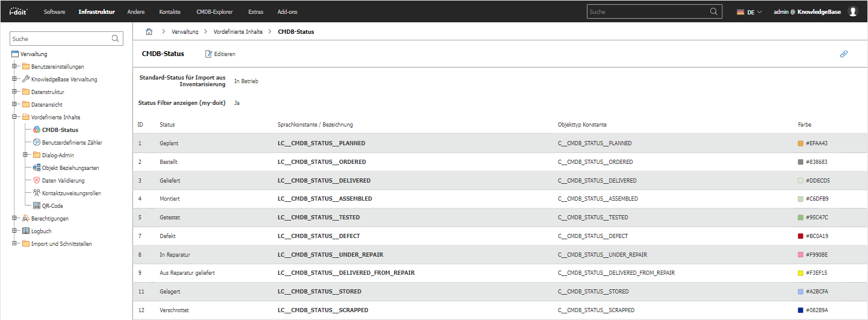Open Daten Validierung tree entry
This screenshot has height=320, width=868.
(x=63, y=180)
